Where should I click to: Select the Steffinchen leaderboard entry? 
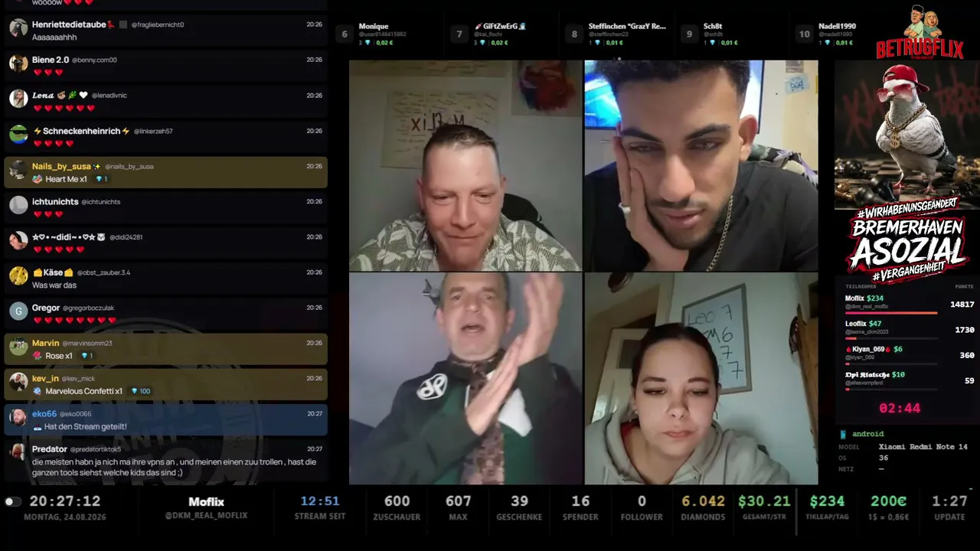point(616,34)
